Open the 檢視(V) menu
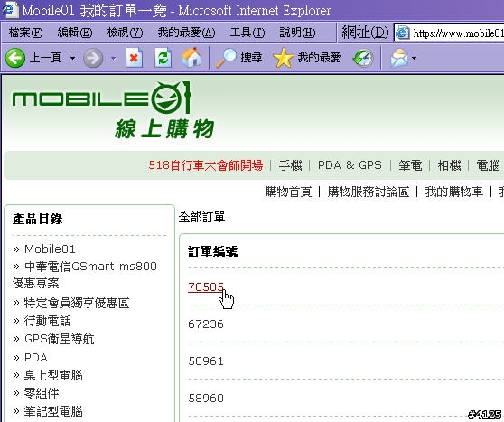Image resolution: width=504 pixels, height=422 pixels. tap(125, 33)
